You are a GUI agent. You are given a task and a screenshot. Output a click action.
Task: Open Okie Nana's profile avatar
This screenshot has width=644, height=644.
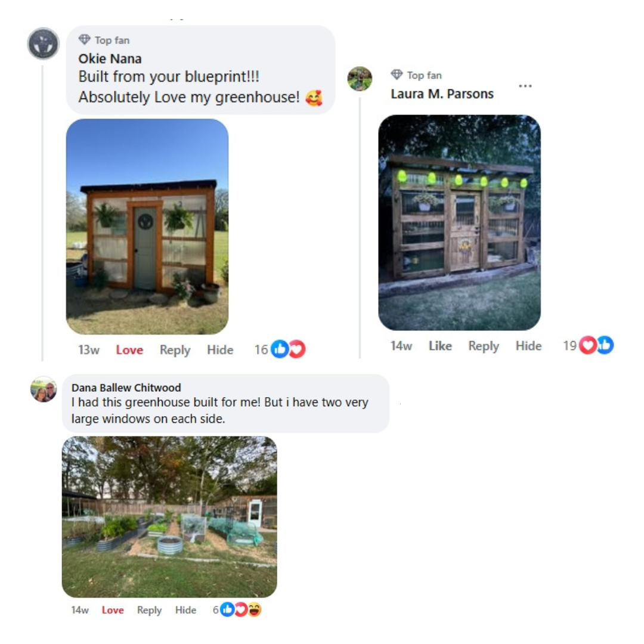click(44, 44)
